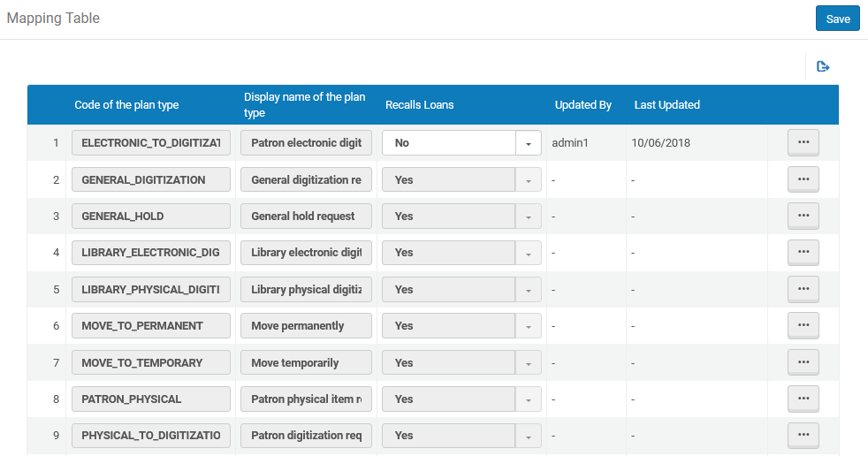Save the mapping table changes
Screen dimensions: 868x456
click(837, 19)
